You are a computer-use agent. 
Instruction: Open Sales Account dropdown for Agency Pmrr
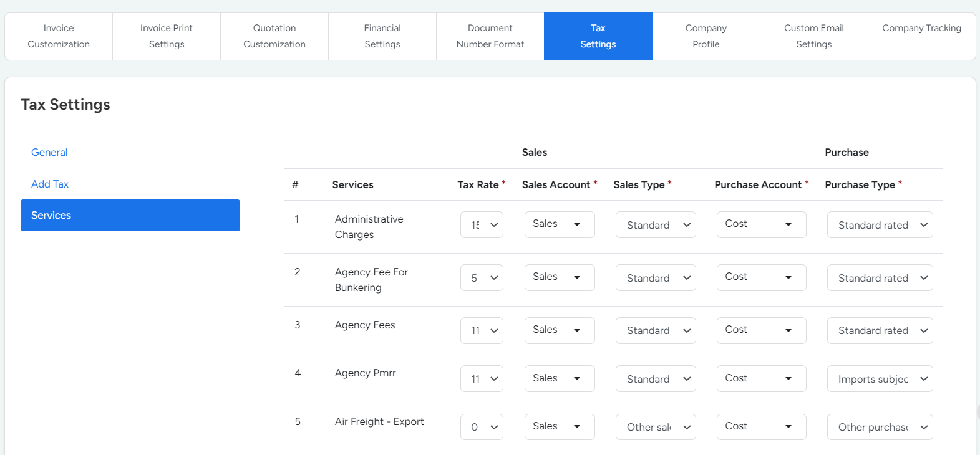(560, 378)
